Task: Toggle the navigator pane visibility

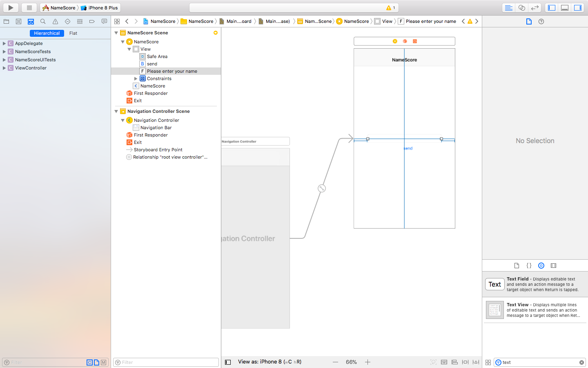Action: pyautogui.click(x=552, y=7)
